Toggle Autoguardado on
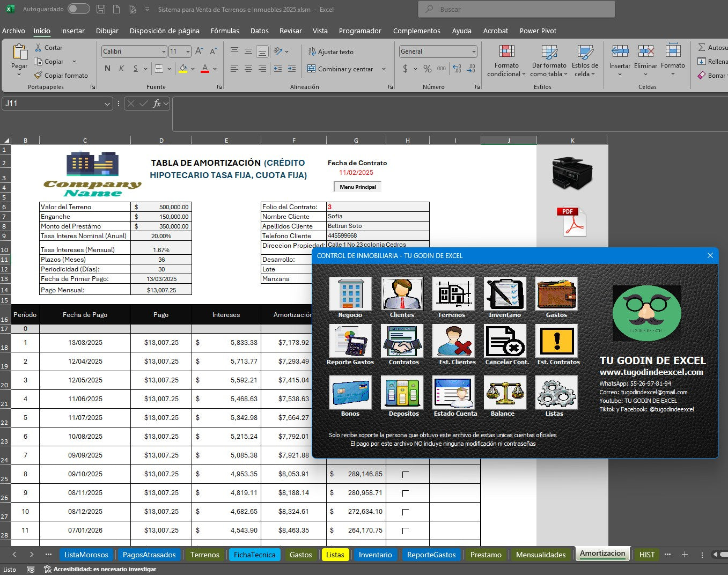 78,9
